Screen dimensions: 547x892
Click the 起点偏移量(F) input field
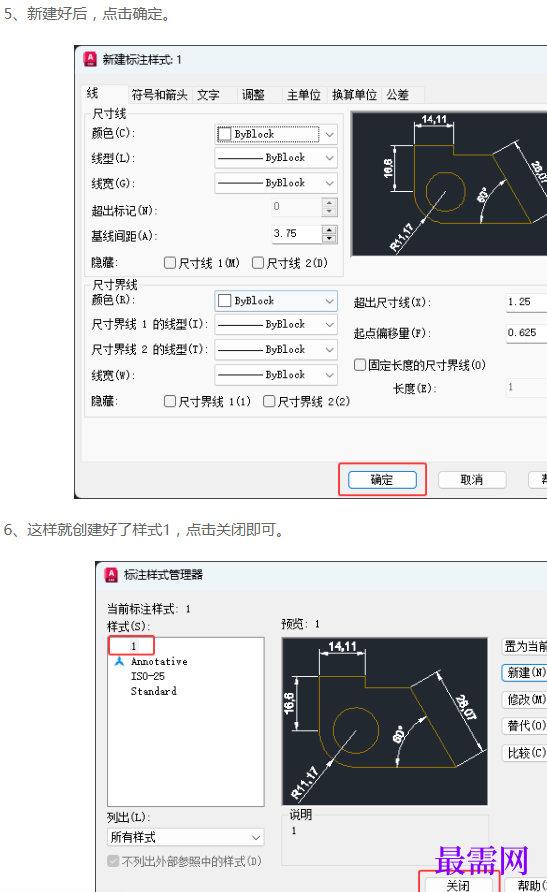pos(527,333)
